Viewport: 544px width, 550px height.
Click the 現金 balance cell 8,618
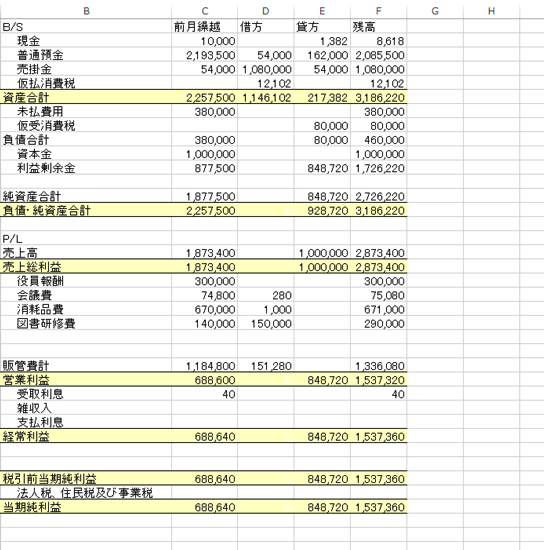tap(378, 41)
